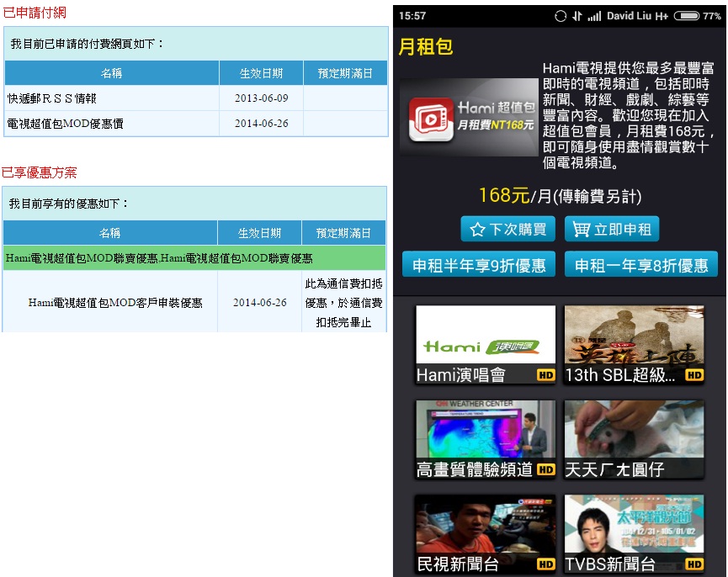Tap the David Liu carrier name

click(x=629, y=16)
